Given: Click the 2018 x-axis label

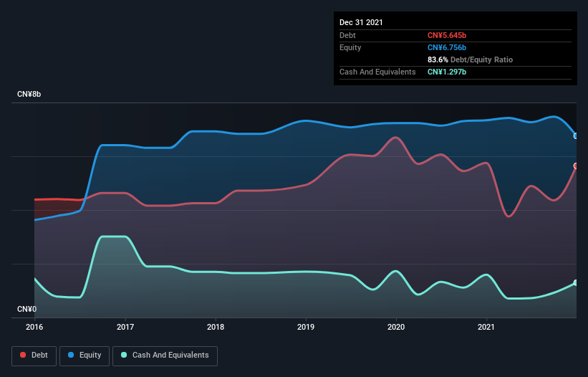Looking at the screenshot, I should [216, 327].
